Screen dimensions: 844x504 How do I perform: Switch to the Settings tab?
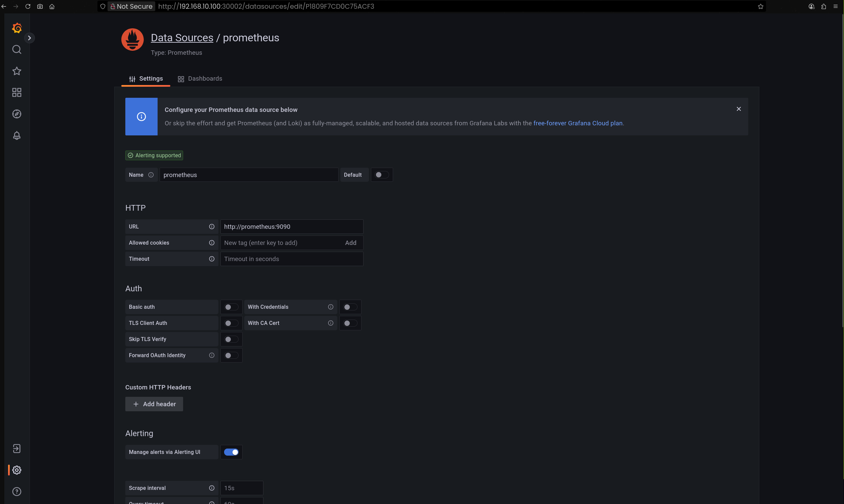(x=145, y=79)
